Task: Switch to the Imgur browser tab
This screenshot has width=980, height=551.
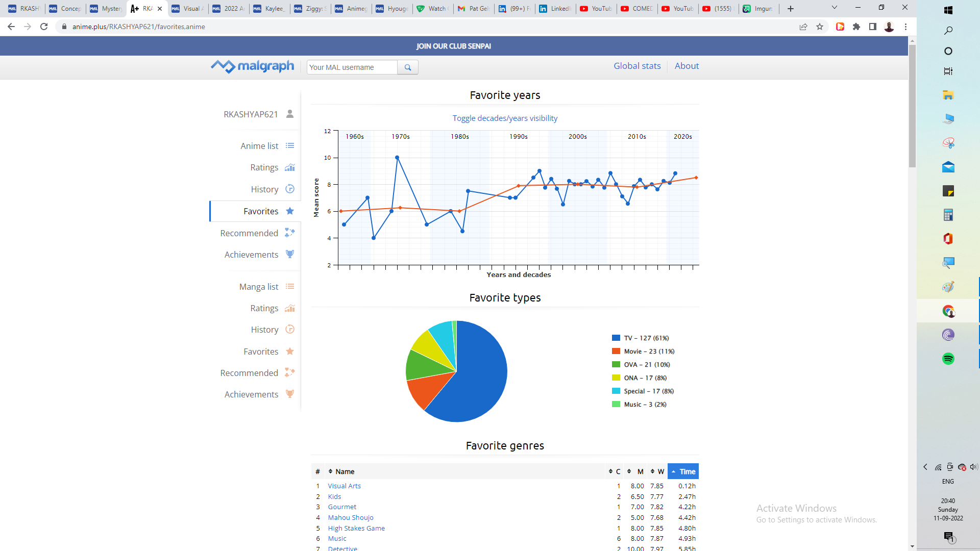Action: (x=758, y=9)
